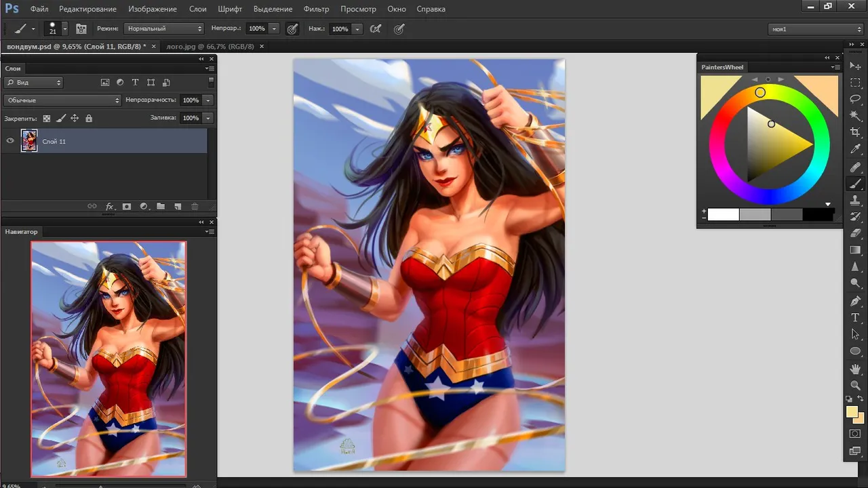Toggle Quick Mask mode icon
The width and height of the screenshot is (868, 488).
click(x=855, y=434)
